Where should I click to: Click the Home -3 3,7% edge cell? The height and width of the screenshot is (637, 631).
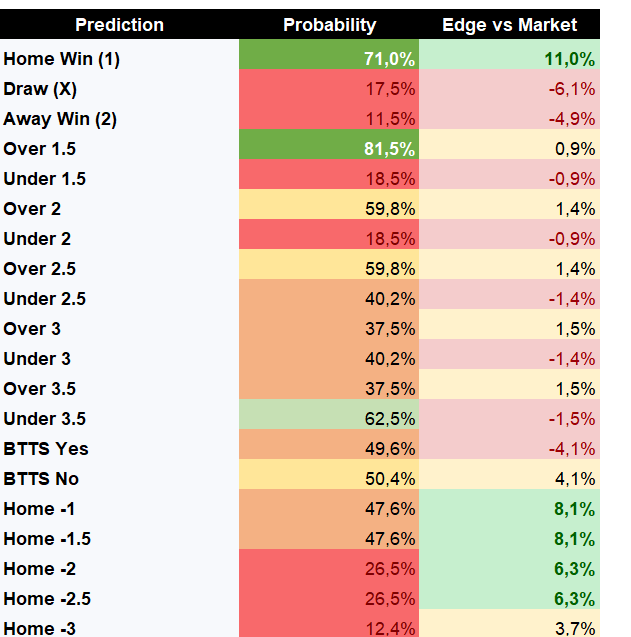(x=509, y=623)
